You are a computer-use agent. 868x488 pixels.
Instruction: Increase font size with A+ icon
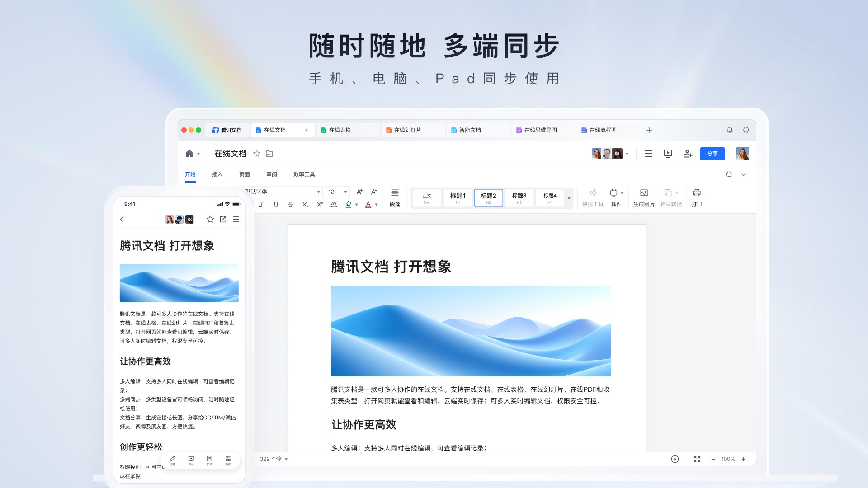359,192
